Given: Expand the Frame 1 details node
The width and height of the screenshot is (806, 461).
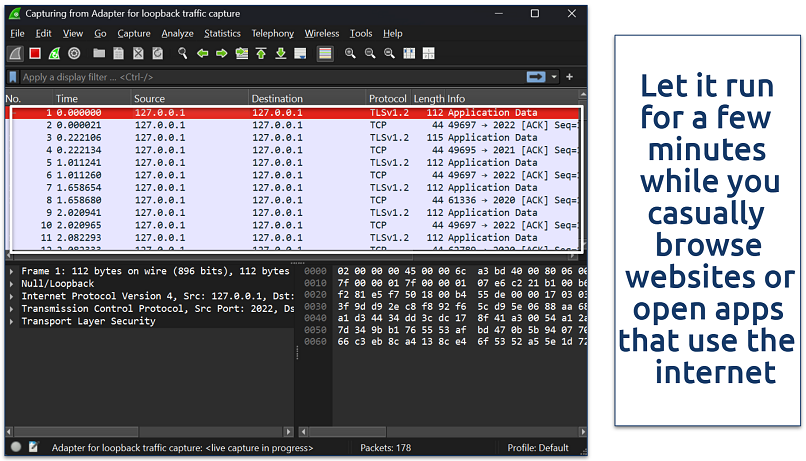Looking at the screenshot, I should (x=12, y=271).
